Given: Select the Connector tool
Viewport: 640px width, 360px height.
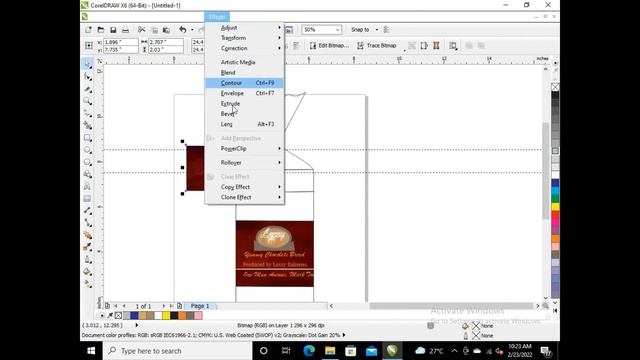Looking at the screenshot, I should coord(87,223).
